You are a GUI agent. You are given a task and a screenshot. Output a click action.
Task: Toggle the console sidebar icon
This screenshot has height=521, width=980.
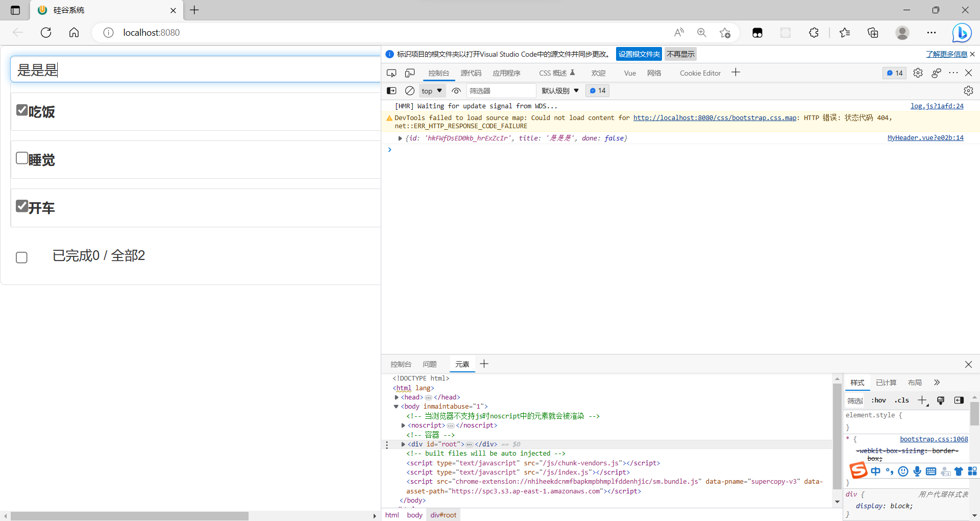[x=391, y=90]
